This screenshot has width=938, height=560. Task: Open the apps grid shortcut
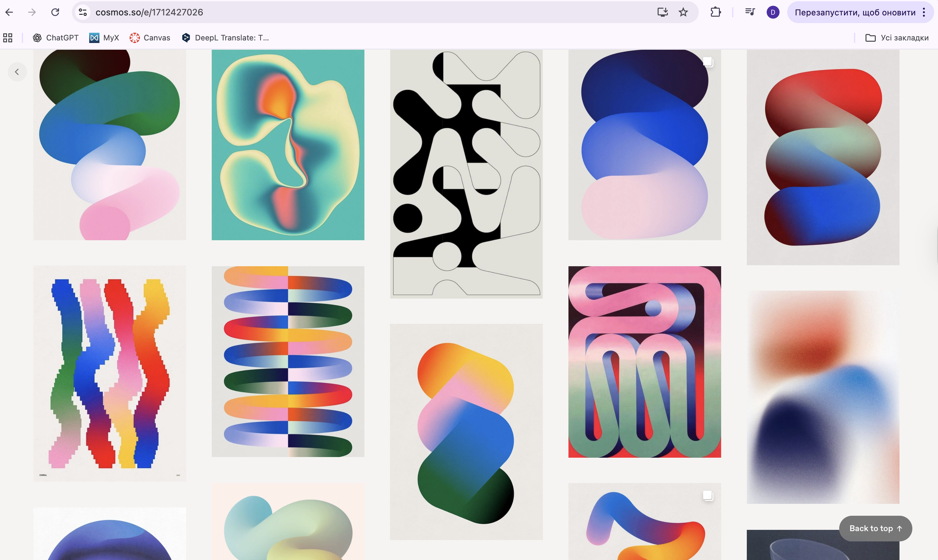(8, 38)
